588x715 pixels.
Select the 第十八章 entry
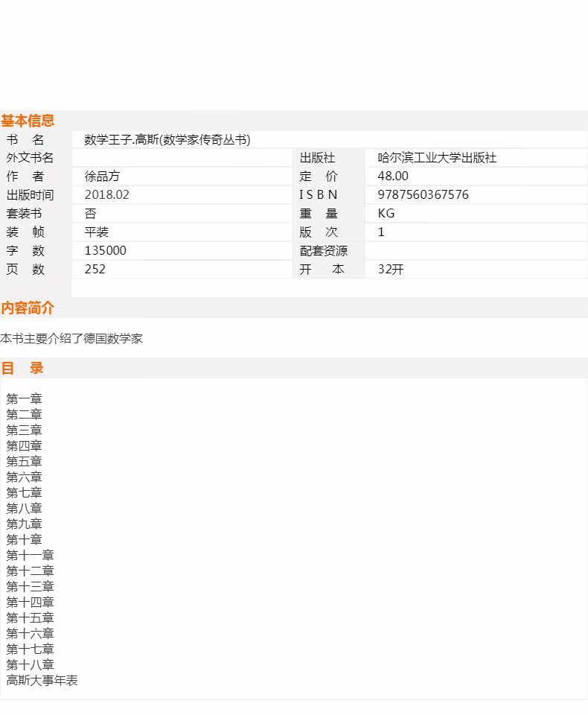(x=30, y=664)
